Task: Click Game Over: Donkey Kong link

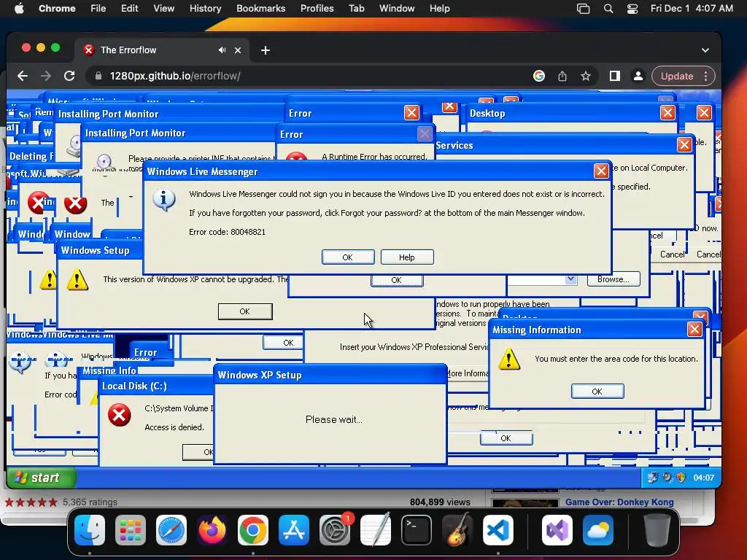Action: 619,502
